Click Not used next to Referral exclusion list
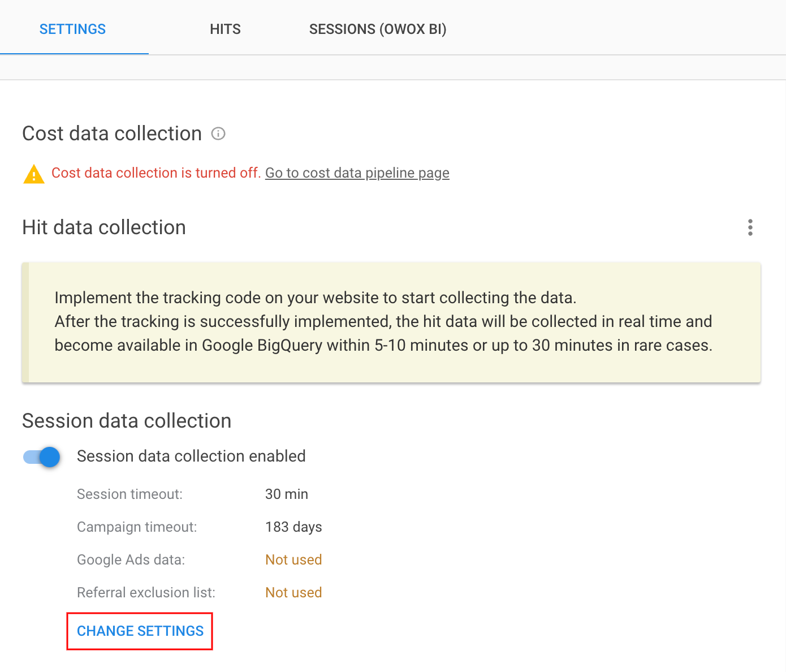This screenshot has width=786, height=672. coord(293,592)
